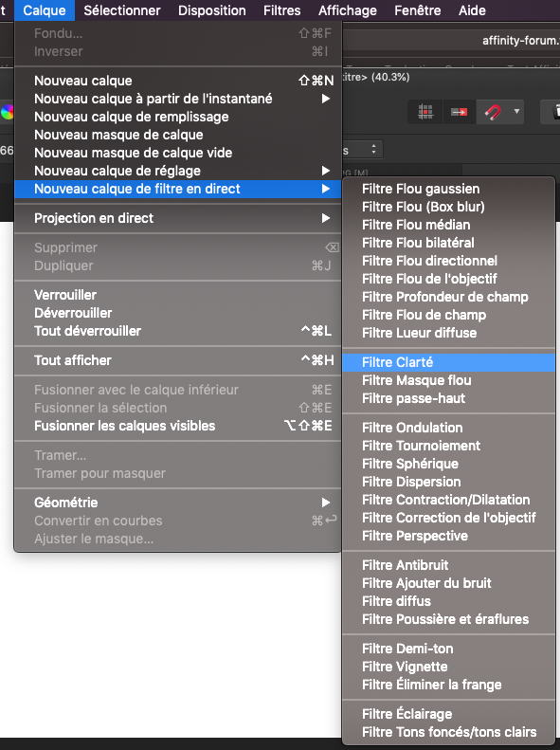The image size is (560, 750).
Task: Choose Déverrouiller
Action: click(x=178, y=313)
